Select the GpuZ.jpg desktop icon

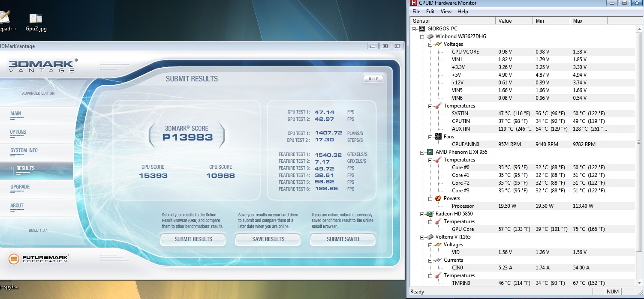coord(36,23)
